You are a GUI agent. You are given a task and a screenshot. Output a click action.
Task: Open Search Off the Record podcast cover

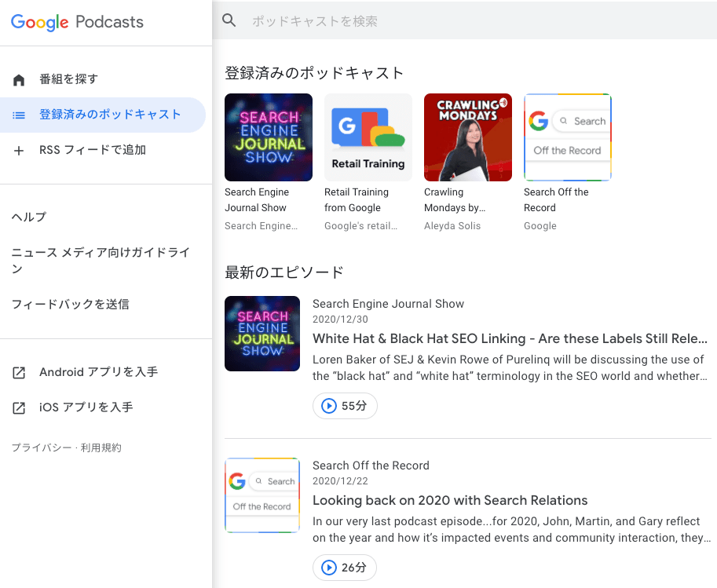(x=568, y=137)
